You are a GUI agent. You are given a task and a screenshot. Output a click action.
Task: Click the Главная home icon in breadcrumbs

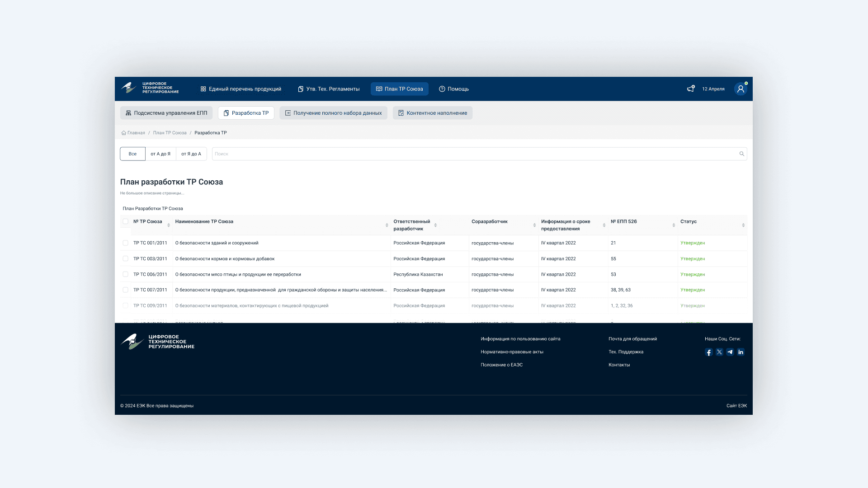123,133
